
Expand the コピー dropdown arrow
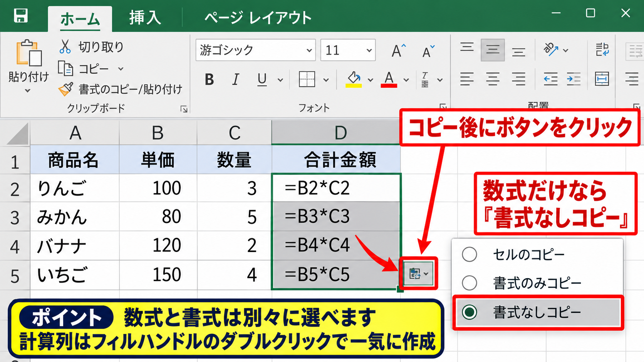(x=121, y=69)
